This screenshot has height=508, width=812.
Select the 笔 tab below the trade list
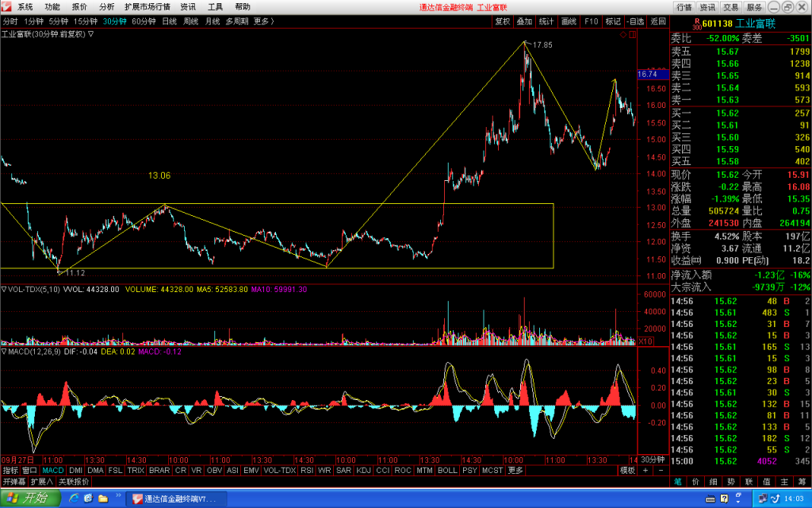tap(678, 482)
